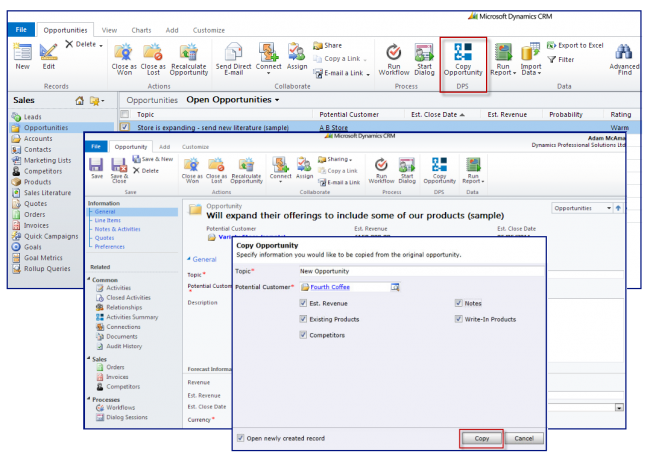650x459 pixels.
Task: Toggle Open newly created record checkbox
Action: coord(240,438)
